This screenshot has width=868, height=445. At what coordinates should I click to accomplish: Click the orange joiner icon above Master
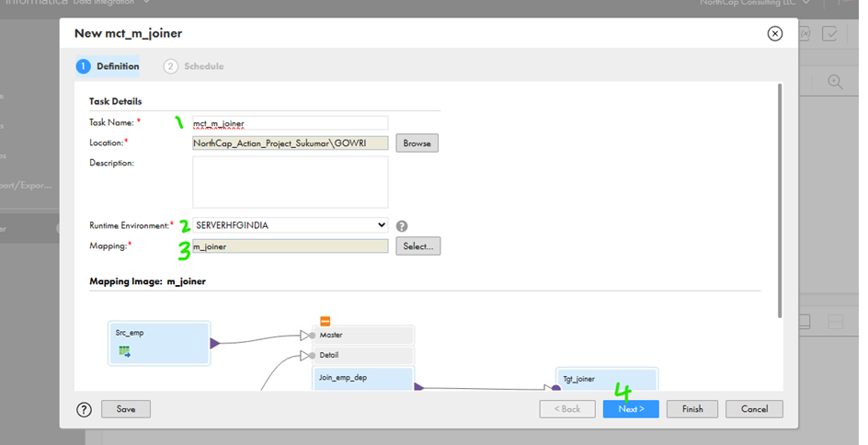[x=325, y=321]
